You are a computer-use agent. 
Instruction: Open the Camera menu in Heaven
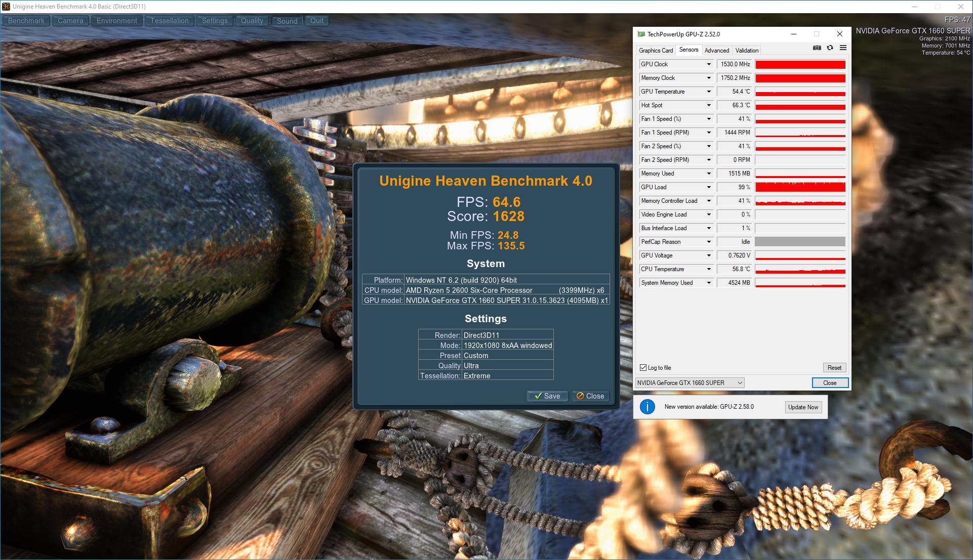[70, 21]
